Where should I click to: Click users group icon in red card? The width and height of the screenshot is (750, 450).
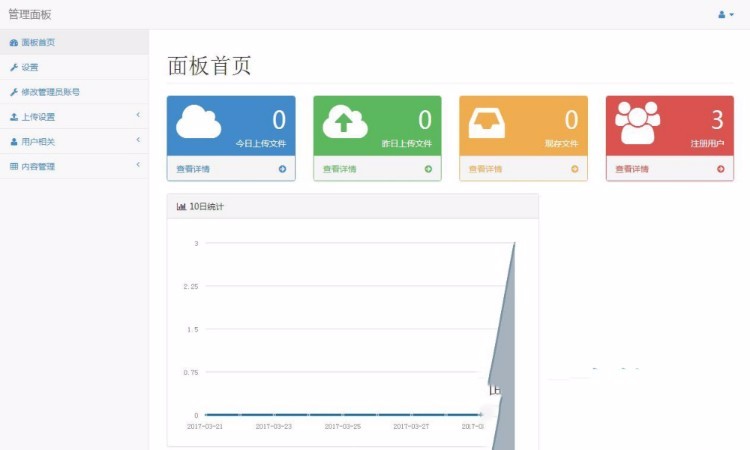[638, 123]
